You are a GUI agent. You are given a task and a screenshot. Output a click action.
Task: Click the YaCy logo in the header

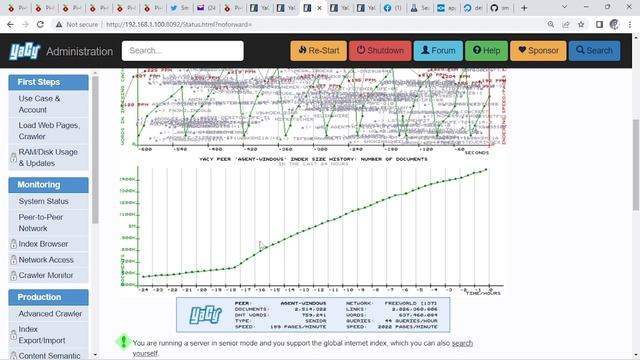[25, 51]
